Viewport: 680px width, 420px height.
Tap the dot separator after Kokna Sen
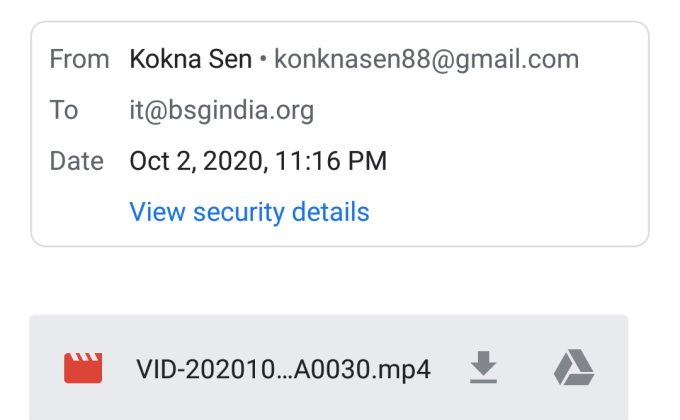point(263,60)
